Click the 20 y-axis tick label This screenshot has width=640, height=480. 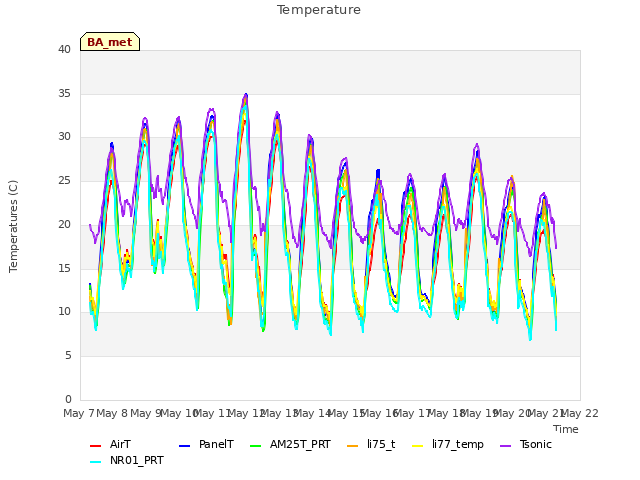coord(64,224)
